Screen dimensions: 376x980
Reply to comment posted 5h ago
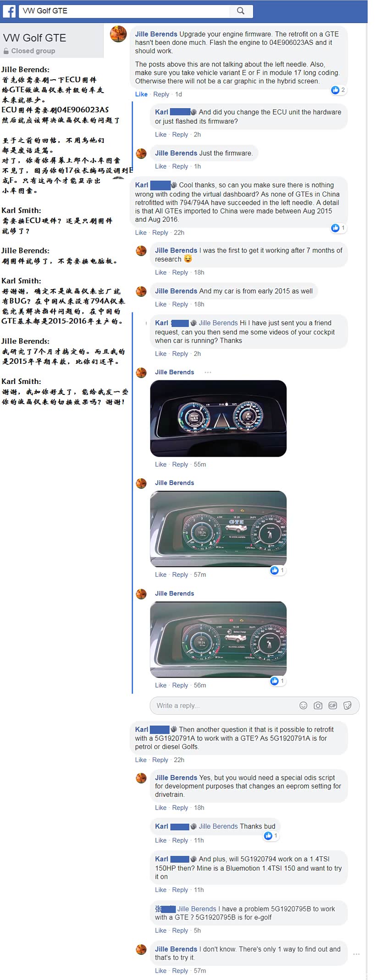tap(180, 930)
